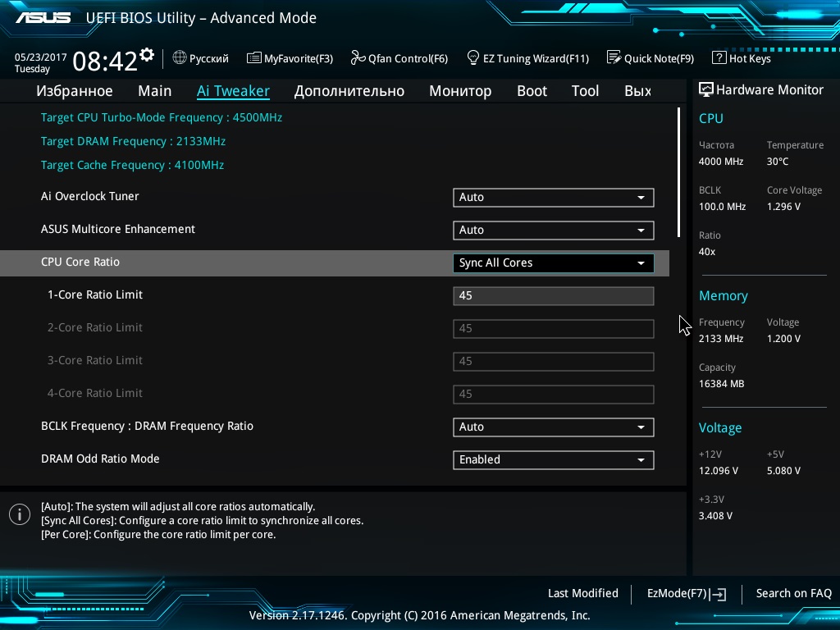Click the EZ Tuning Wizard bulb icon
The image size is (840, 630).
473,57
